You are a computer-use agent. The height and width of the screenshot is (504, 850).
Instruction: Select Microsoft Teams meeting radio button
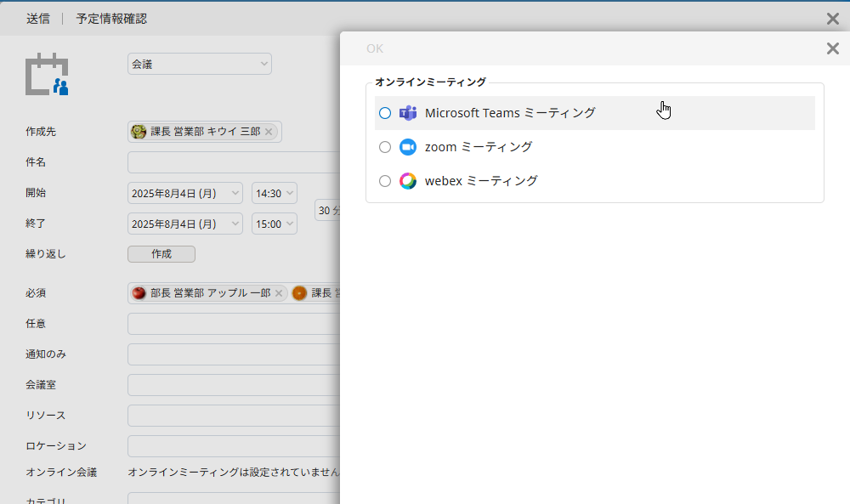coord(385,113)
